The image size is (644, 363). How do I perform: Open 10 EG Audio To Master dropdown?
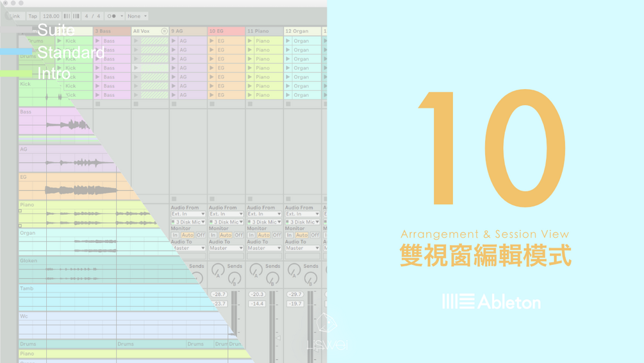[x=226, y=248]
